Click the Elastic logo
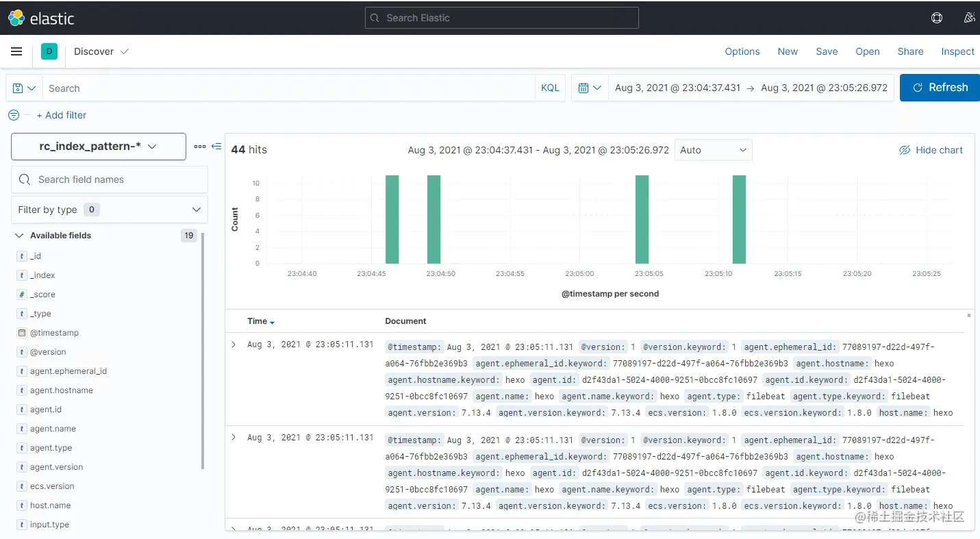The height and width of the screenshot is (539, 980). coord(40,18)
